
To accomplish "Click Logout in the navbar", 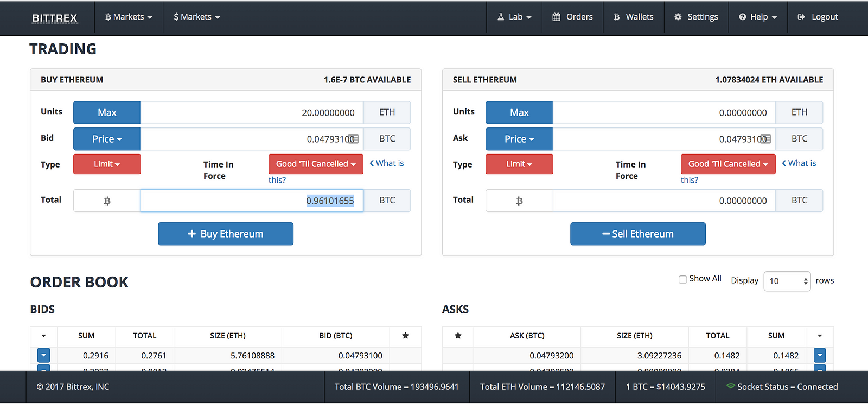I will tap(818, 17).
